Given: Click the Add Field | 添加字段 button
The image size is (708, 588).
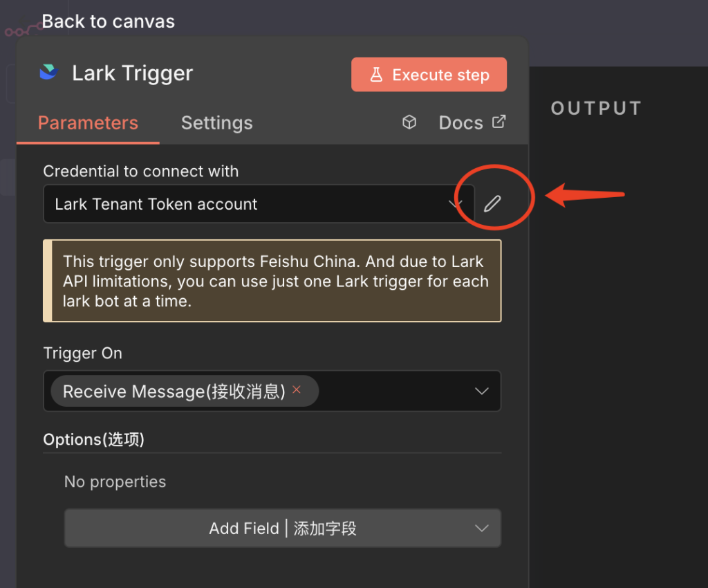Looking at the screenshot, I should (282, 529).
